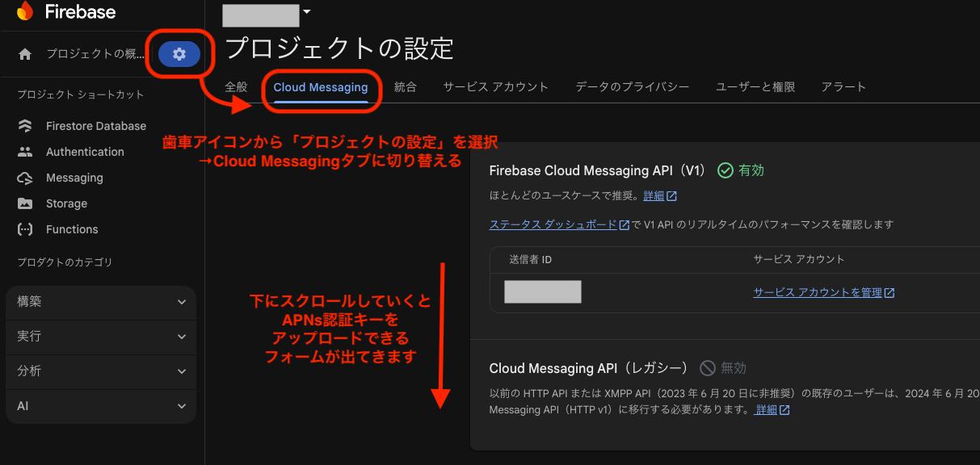The image size is (980, 465).
Task: Open the 詳細 link under Firebase Cloud Messaging API
Action: pyautogui.click(x=654, y=196)
